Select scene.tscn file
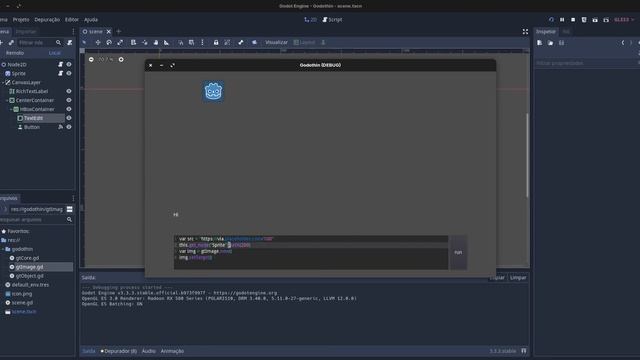This screenshot has width=640, height=360. click(x=24, y=312)
